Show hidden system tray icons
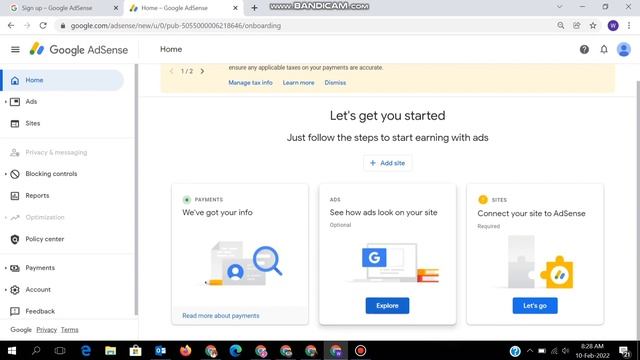This screenshot has width=640, height=360. pyautogui.click(x=530, y=351)
